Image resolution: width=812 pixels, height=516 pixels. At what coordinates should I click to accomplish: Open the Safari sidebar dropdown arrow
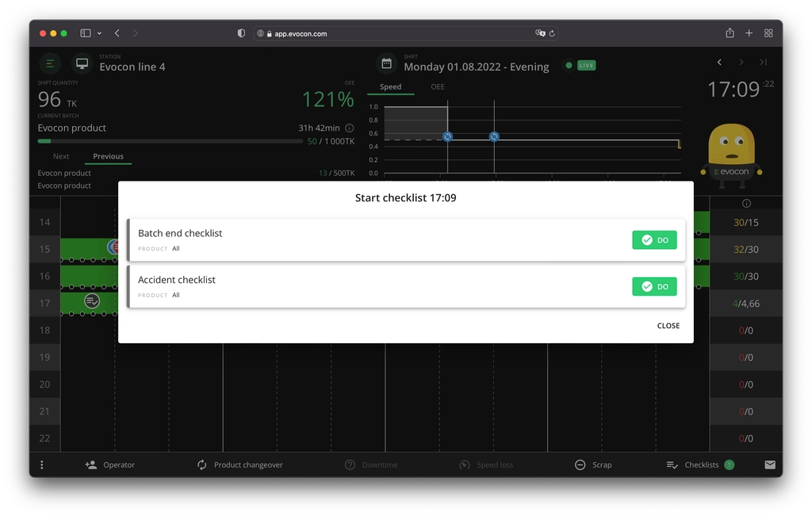click(x=99, y=33)
